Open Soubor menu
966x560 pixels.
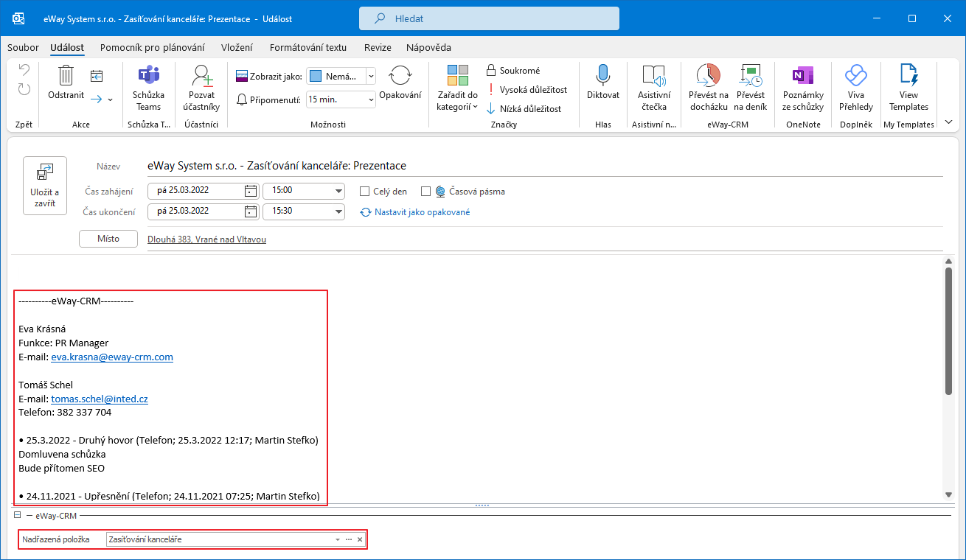(x=23, y=47)
